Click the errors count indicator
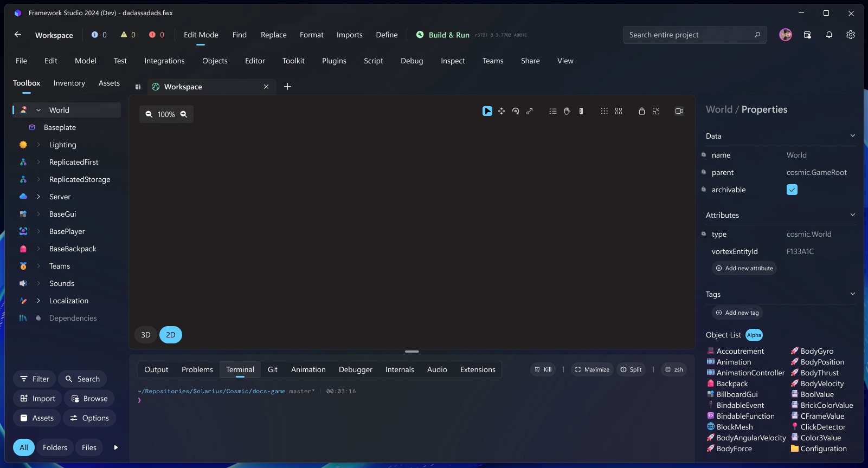Image resolution: width=868 pixels, height=468 pixels. click(157, 35)
